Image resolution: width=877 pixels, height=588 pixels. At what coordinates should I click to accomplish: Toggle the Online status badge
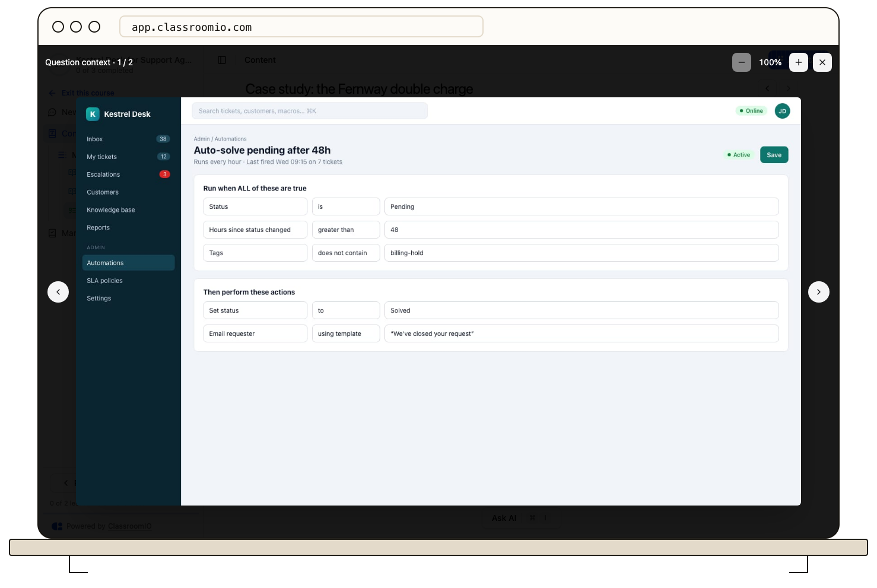coord(751,111)
